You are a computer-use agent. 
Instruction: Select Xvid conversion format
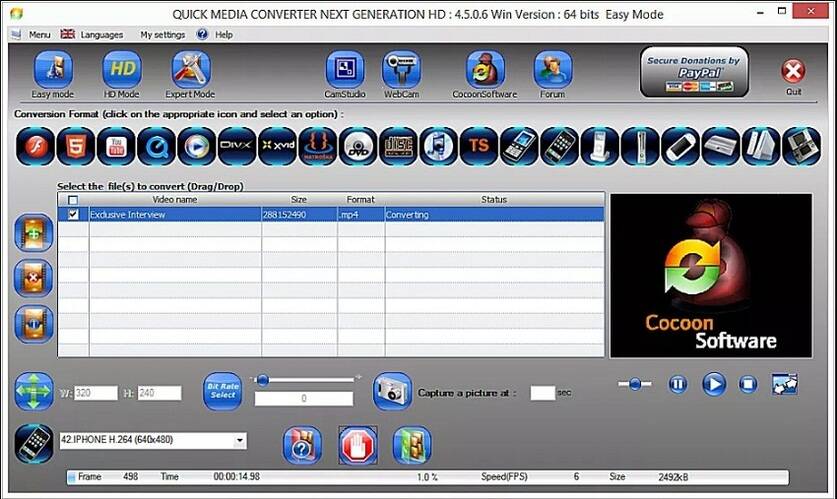point(277,146)
